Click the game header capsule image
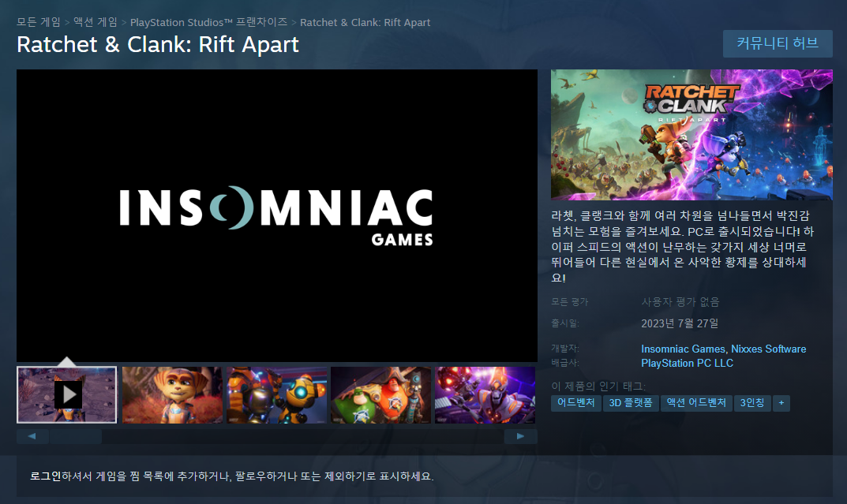Viewport: 847px width, 504px height. pyautogui.click(x=691, y=134)
